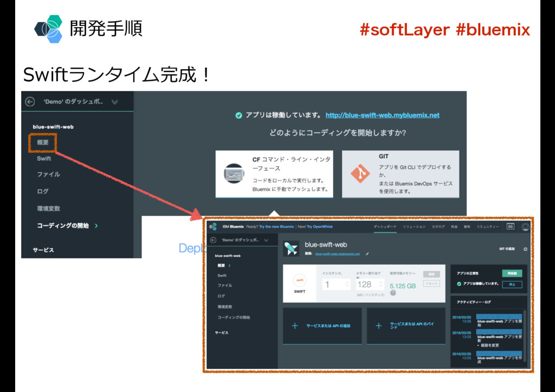Click the アクティビティー・ログ scrollbar

[525, 336]
